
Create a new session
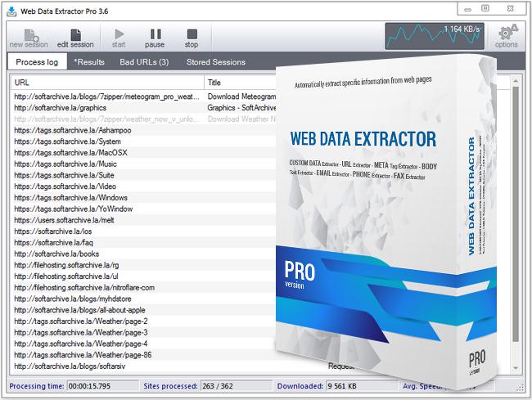[x=29, y=38]
